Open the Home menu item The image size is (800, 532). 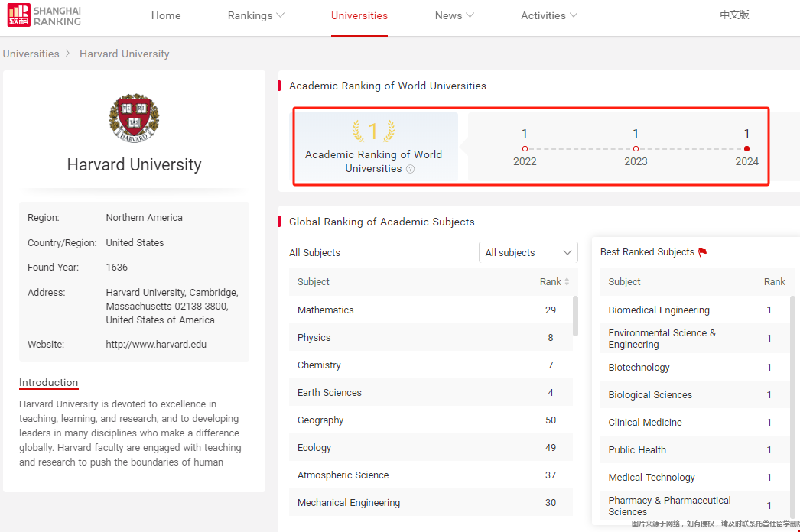(166, 15)
